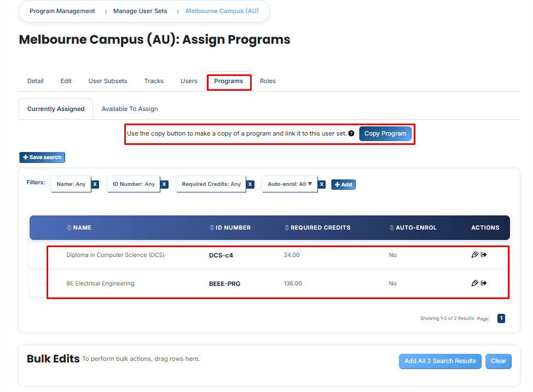This screenshot has width=533, height=392.
Task: Click the 136.00 required credits value
Action: coord(293,283)
